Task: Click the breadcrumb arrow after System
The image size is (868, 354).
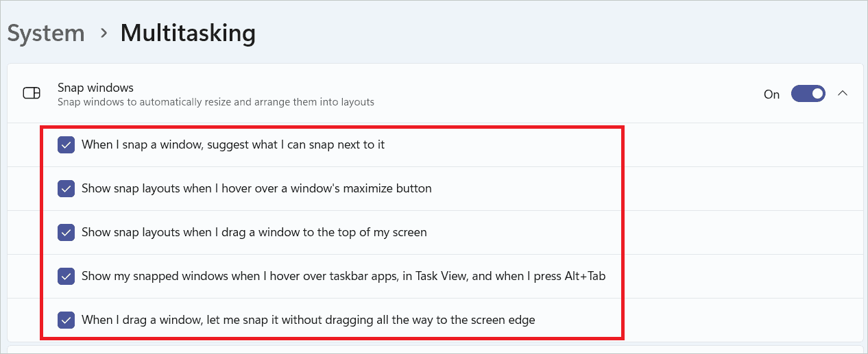Action: tap(103, 33)
